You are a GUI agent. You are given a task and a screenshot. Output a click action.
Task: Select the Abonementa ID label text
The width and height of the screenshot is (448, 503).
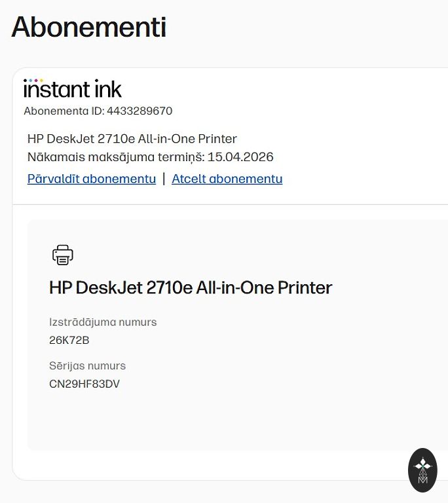pos(64,111)
